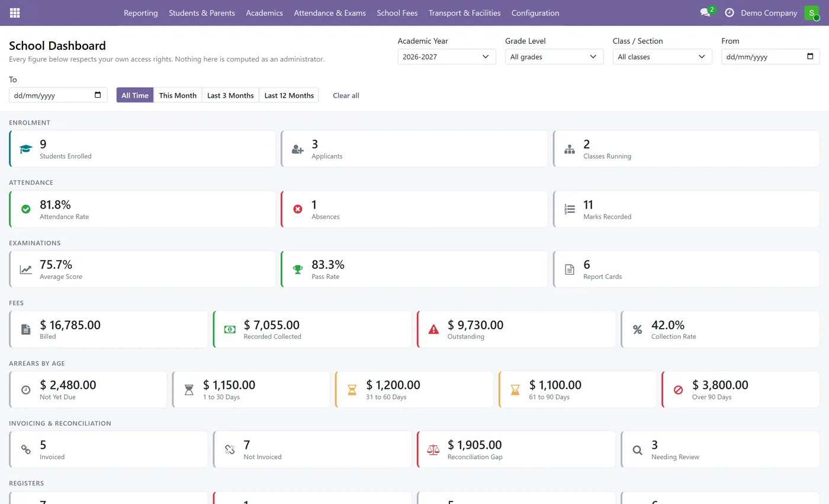This screenshot has height=504, width=829.
Task: Click the Demo Company switcher
Action: point(769,13)
